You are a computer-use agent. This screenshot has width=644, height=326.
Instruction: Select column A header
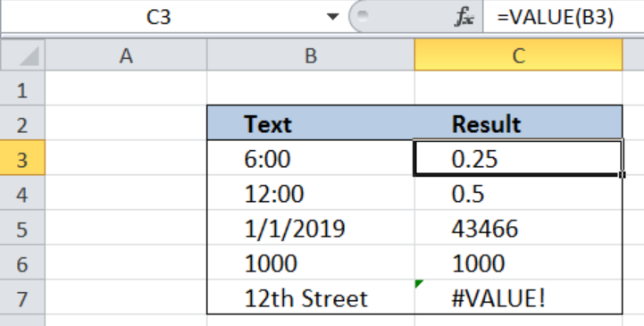[126, 55]
